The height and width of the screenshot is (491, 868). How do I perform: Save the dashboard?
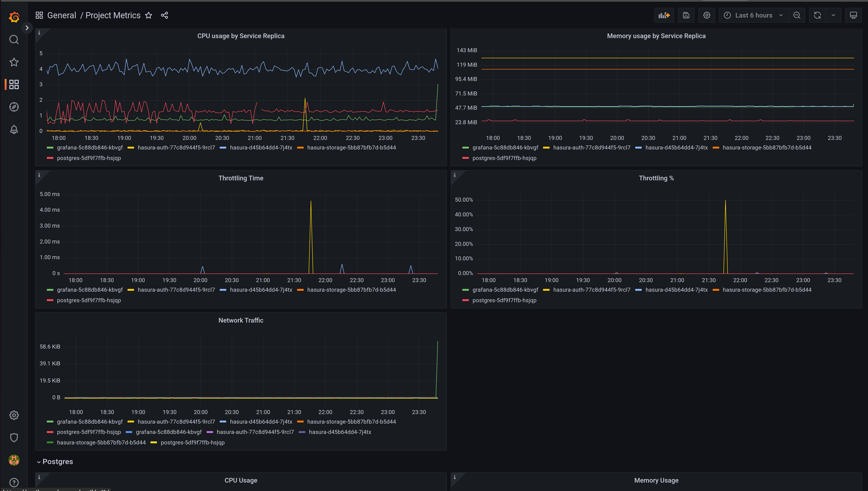point(686,15)
